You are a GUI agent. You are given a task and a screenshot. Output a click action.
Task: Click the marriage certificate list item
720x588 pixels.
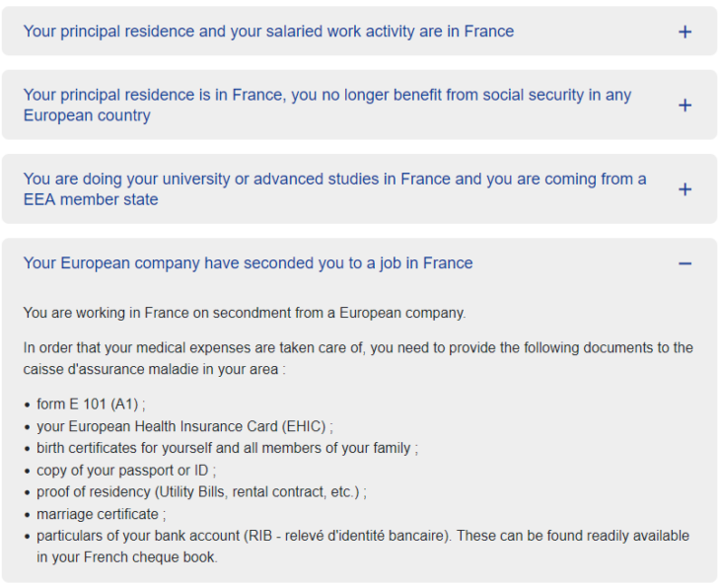click(x=100, y=513)
